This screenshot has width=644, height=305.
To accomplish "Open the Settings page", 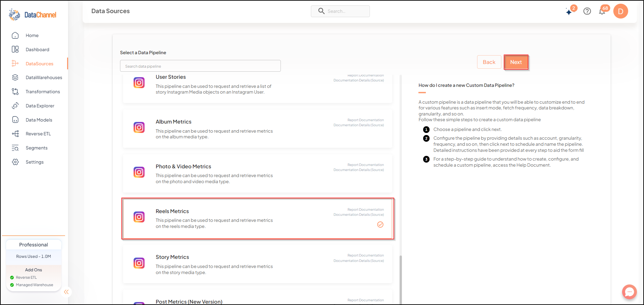I will click(x=35, y=162).
